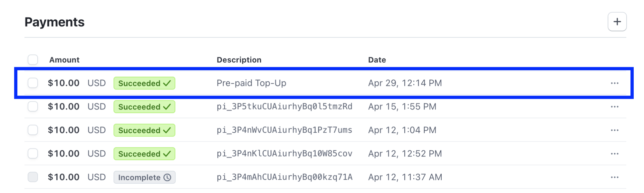
Task: Open the overflow menu for the Incomplete payment
Action: (x=615, y=177)
